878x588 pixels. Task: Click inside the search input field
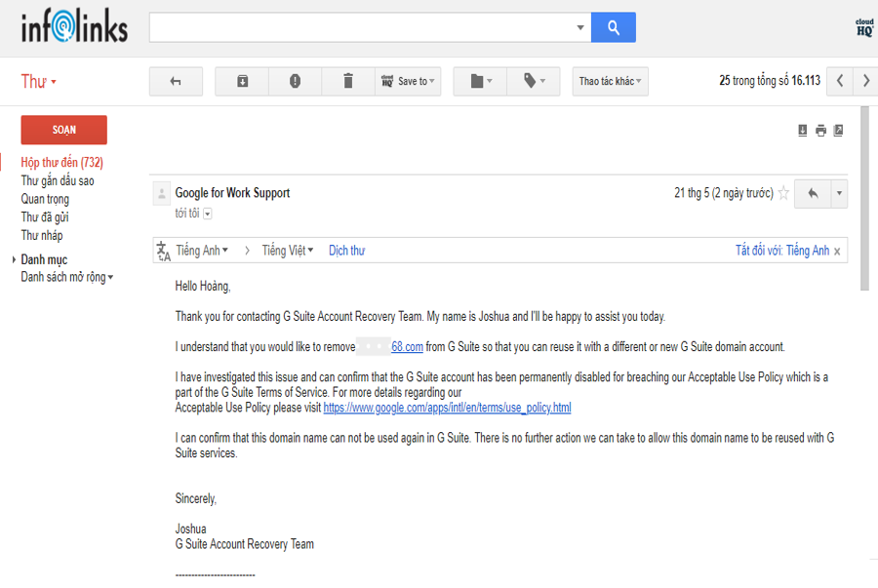tap(361, 27)
